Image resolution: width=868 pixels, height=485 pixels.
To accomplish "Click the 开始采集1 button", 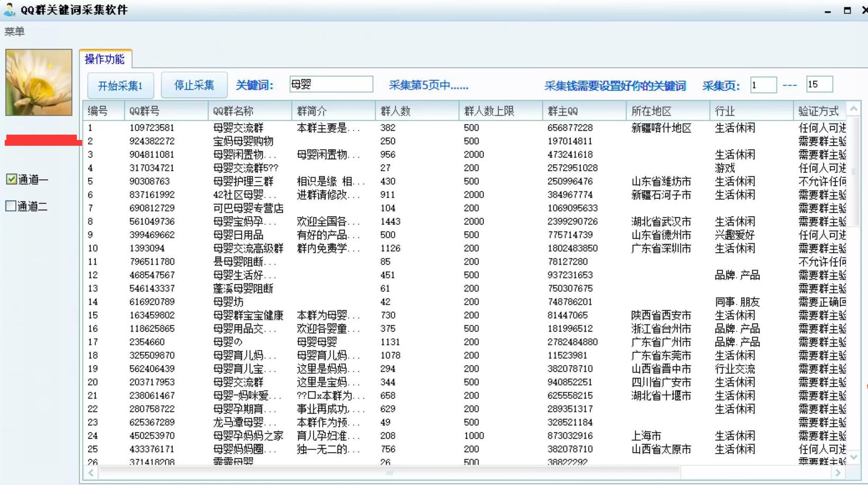I will pyautogui.click(x=120, y=85).
